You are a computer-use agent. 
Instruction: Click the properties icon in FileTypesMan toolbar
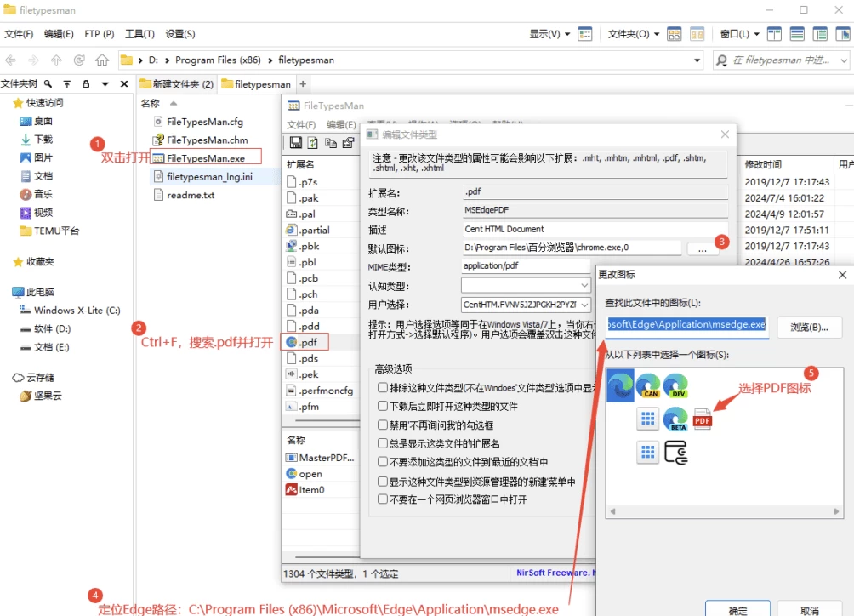348,143
